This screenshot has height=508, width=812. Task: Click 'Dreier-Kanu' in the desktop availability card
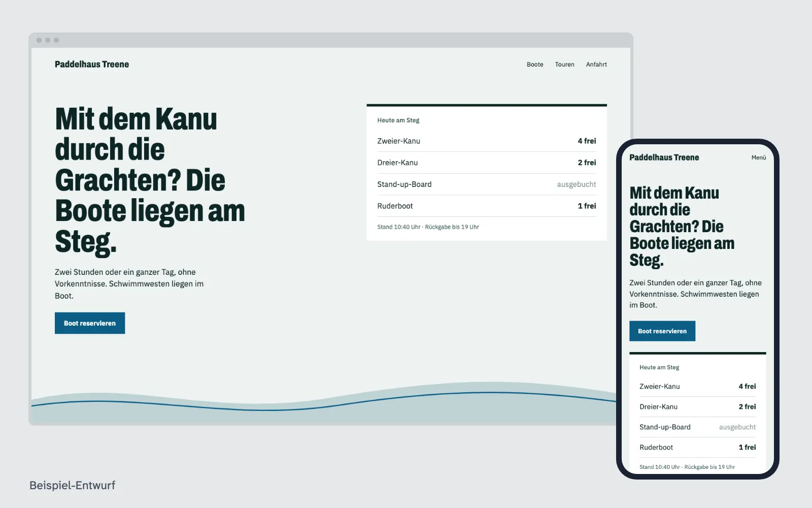click(397, 163)
